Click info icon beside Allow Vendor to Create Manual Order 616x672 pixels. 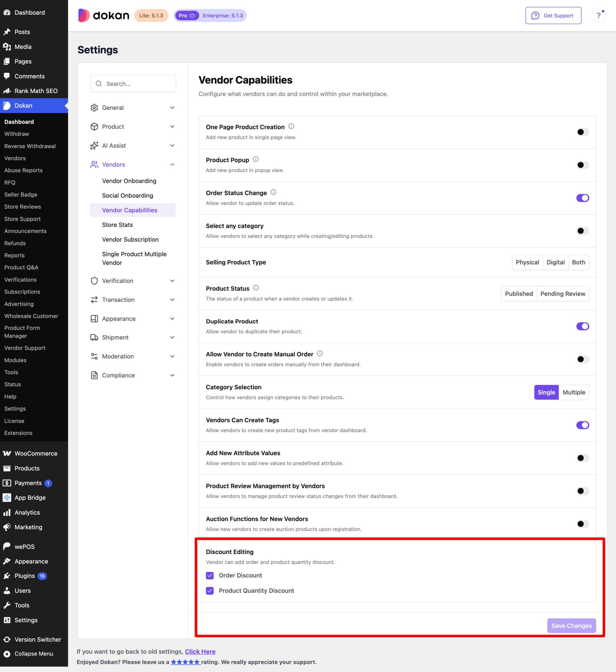[x=320, y=353]
